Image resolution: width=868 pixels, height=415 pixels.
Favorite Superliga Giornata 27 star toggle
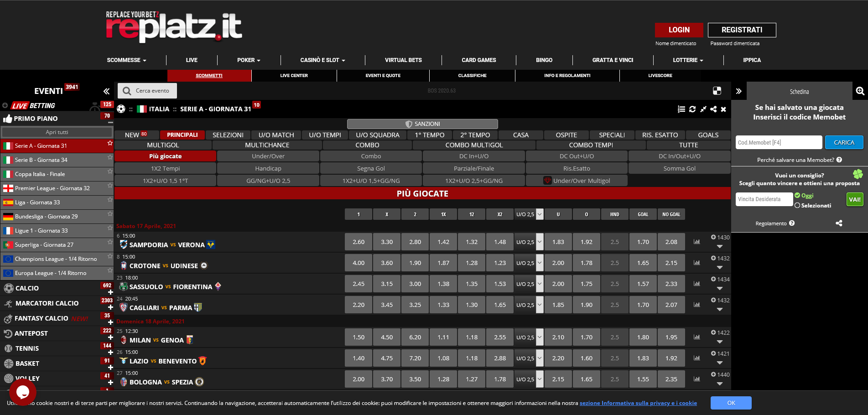pyautogui.click(x=109, y=242)
